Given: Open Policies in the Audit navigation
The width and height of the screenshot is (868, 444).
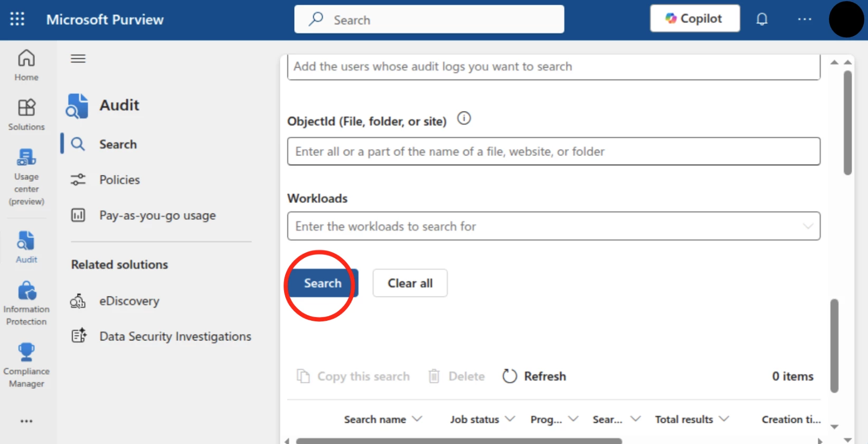Looking at the screenshot, I should click(x=119, y=180).
